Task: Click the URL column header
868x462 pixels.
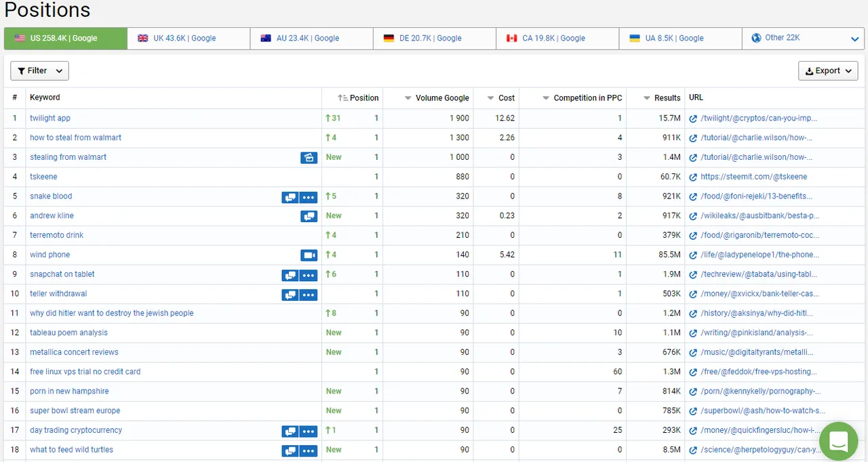Action: click(696, 98)
